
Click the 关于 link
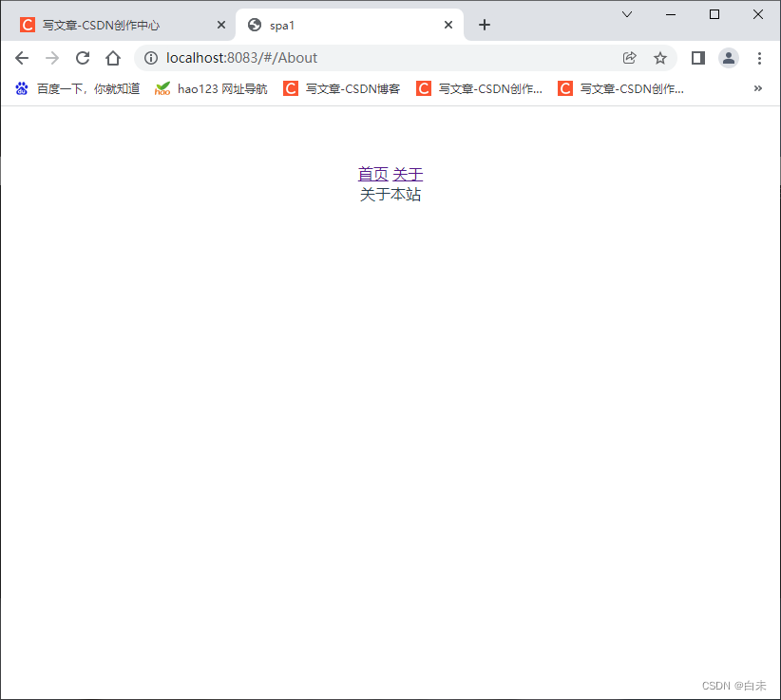coord(408,174)
